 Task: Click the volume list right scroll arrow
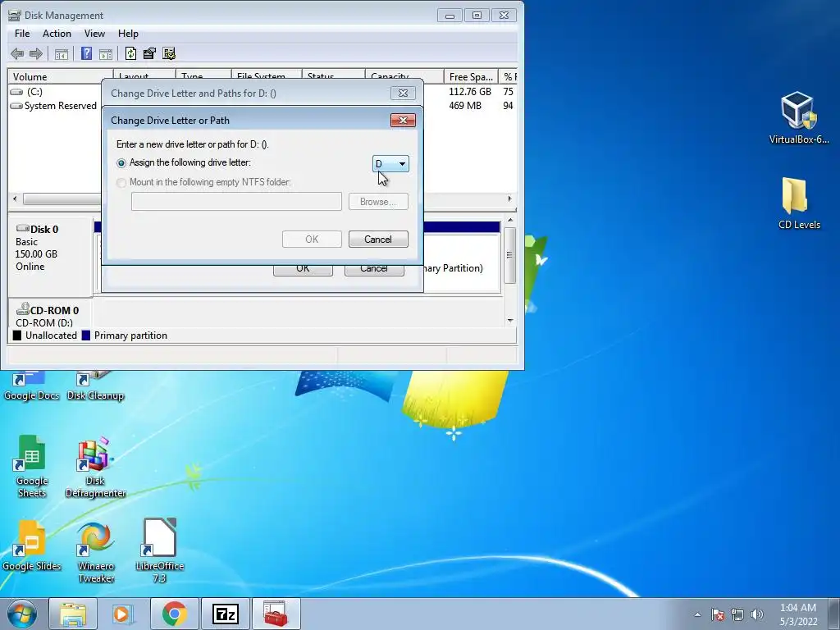point(509,199)
